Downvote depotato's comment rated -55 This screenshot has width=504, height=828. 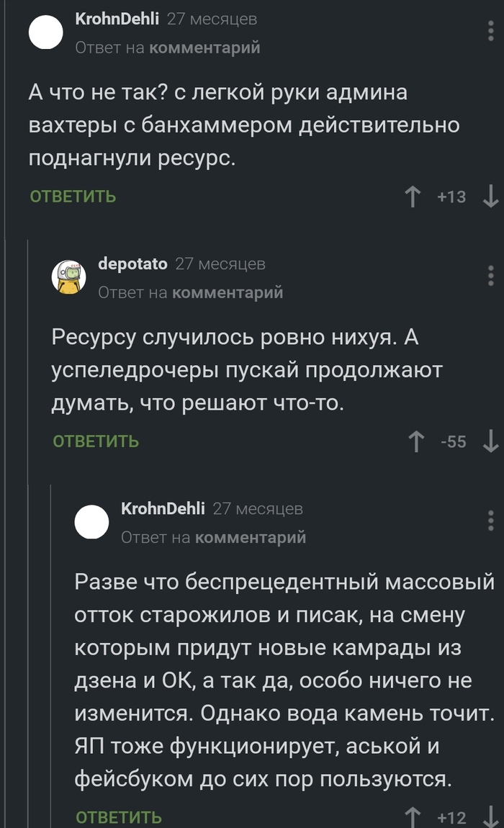(490, 441)
